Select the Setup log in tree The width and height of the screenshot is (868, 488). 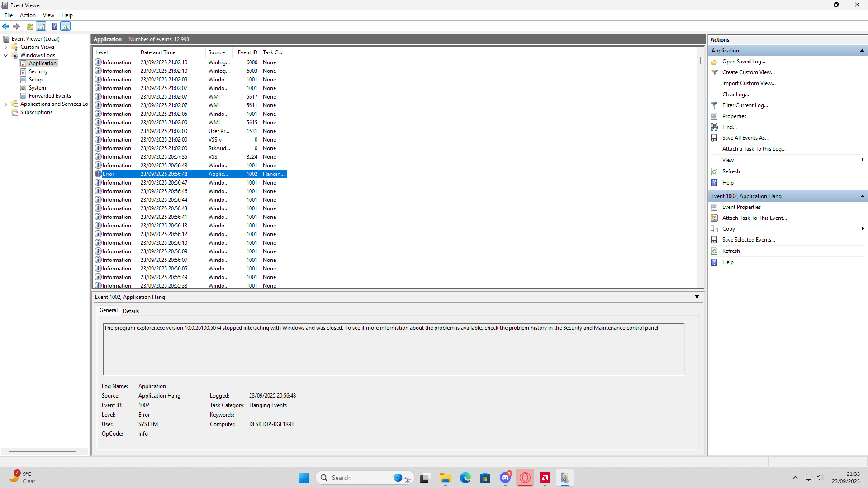click(35, 80)
